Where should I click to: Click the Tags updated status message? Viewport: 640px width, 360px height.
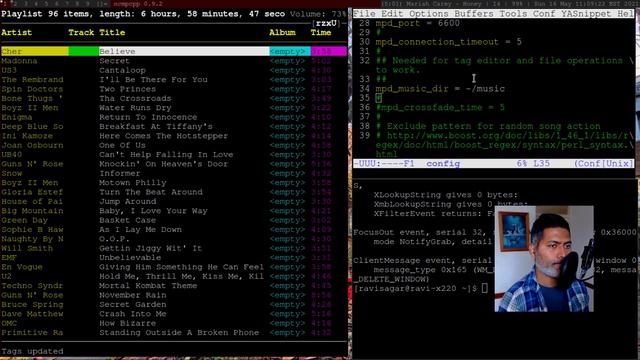coord(32,351)
